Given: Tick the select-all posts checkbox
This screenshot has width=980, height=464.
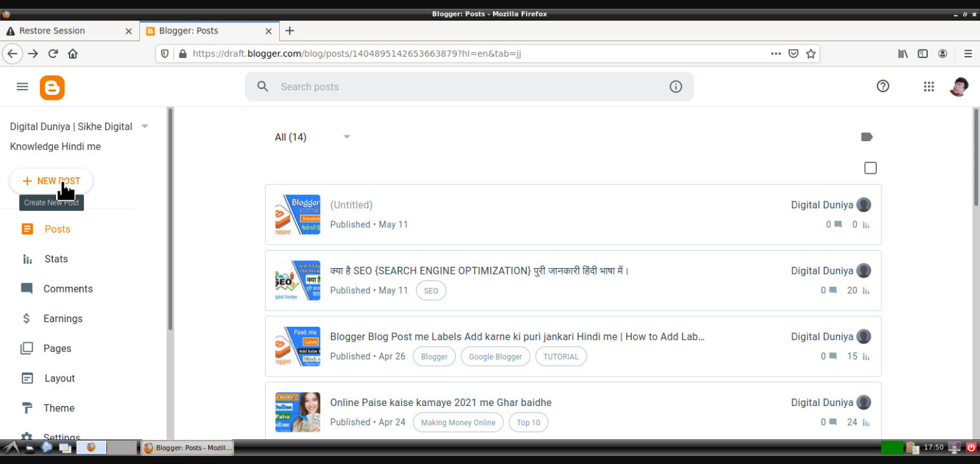Looking at the screenshot, I should click(x=870, y=168).
